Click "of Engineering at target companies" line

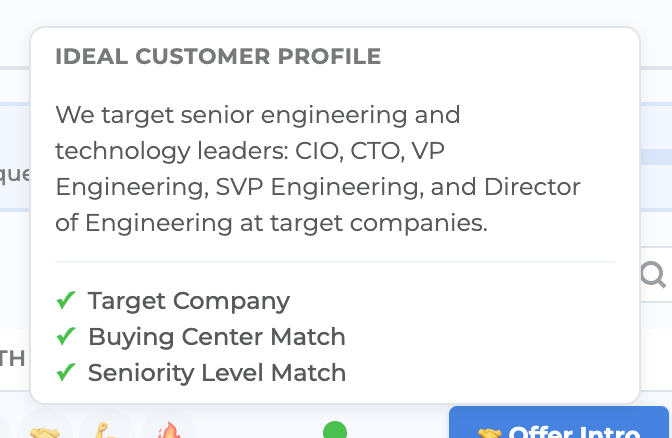pos(271,223)
